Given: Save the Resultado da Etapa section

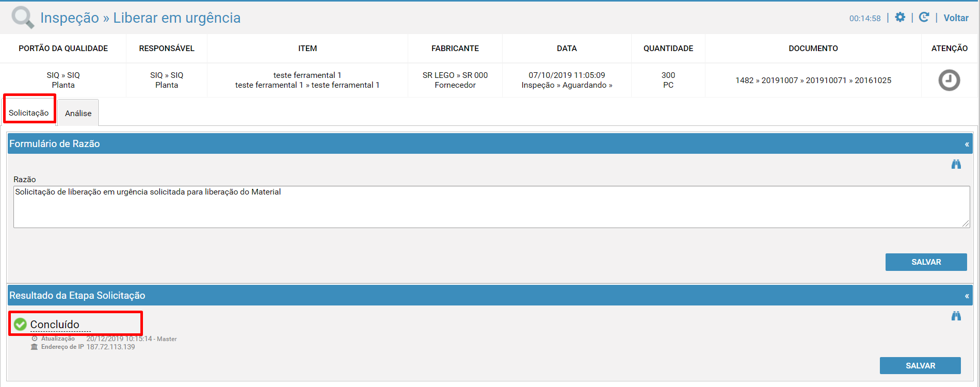Looking at the screenshot, I should [x=920, y=366].
